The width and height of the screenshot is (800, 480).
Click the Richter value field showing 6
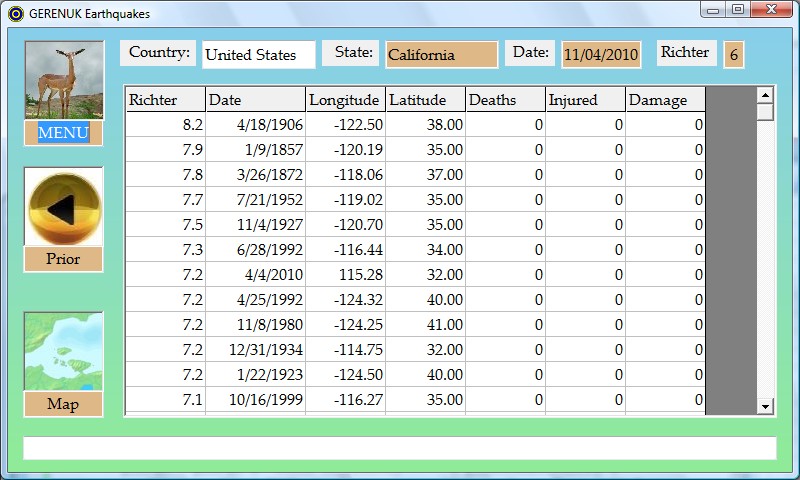coord(733,55)
